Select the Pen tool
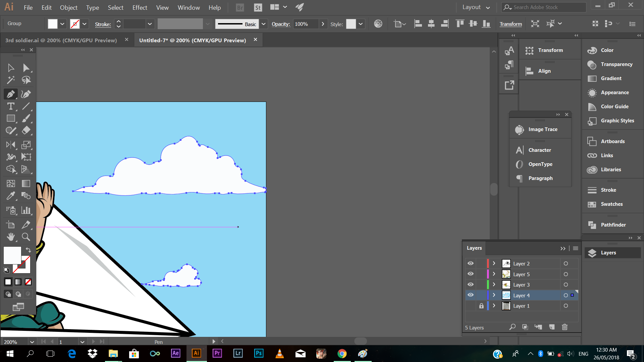 coord(11,94)
